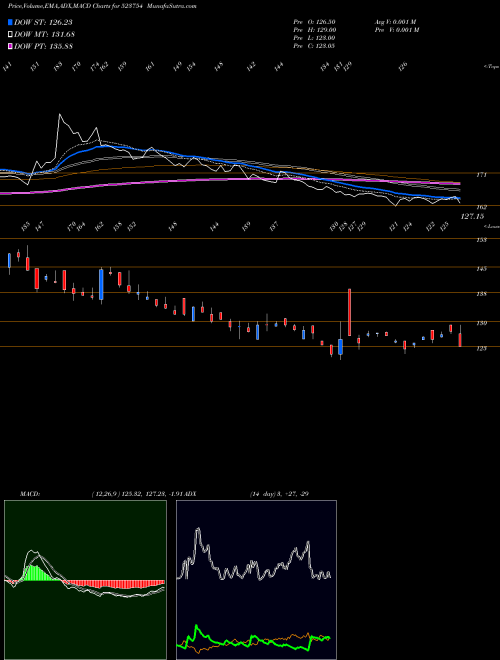Click the 'MACD:' panel label

(29, 494)
